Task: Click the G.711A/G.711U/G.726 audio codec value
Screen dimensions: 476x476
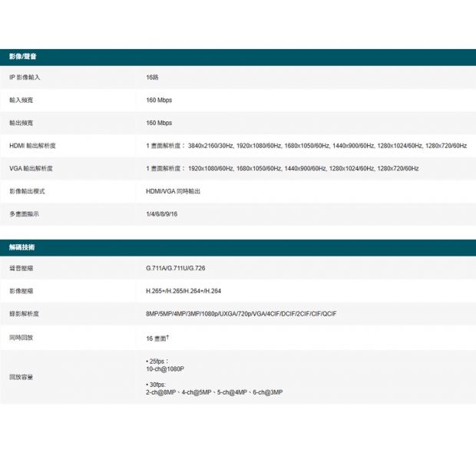Action: pos(175,268)
